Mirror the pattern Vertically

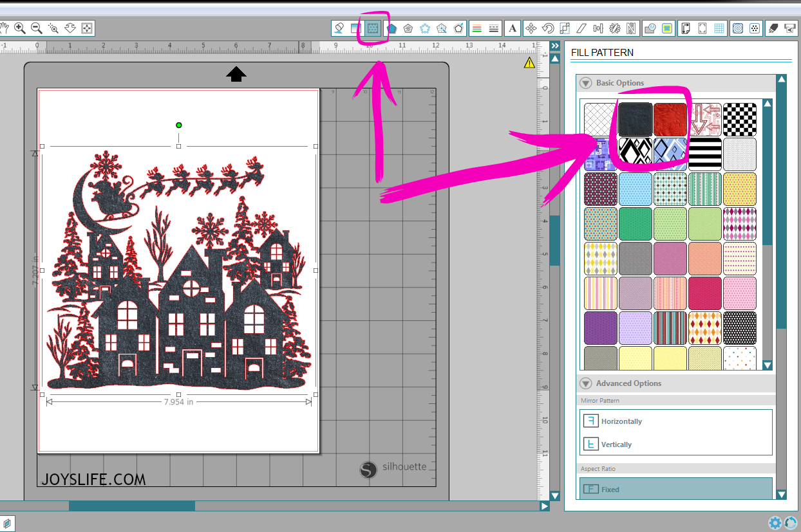[607, 444]
